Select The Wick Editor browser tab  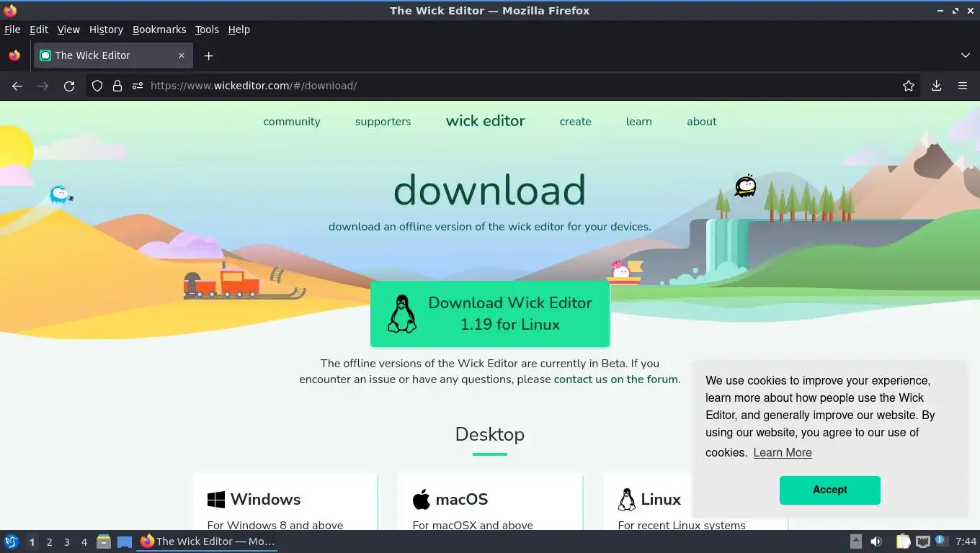(x=113, y=55)
